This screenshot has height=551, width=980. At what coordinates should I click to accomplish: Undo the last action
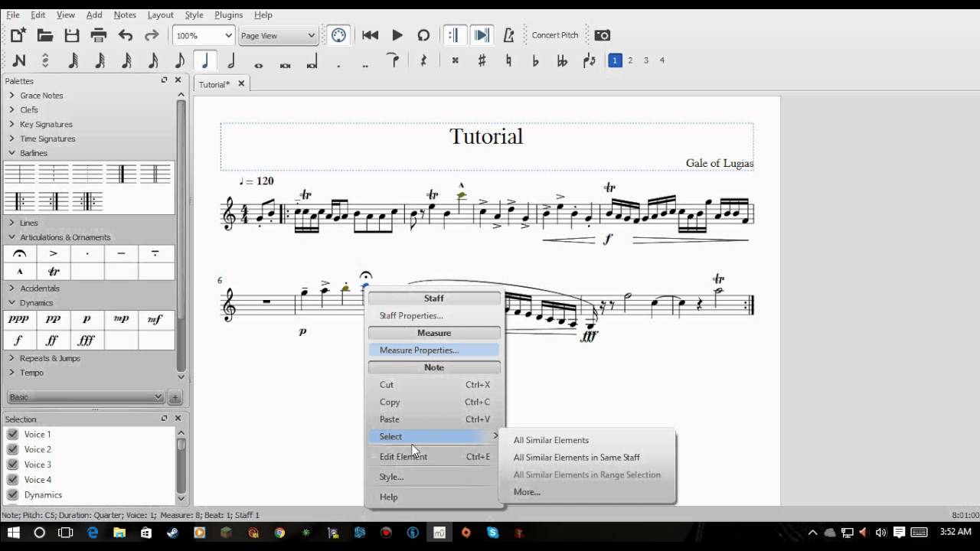point(126,35)
